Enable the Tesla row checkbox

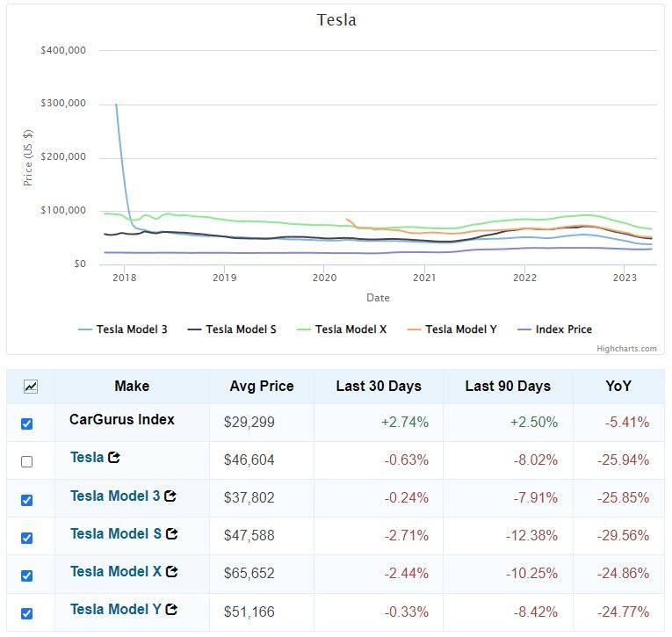[26, 461]
